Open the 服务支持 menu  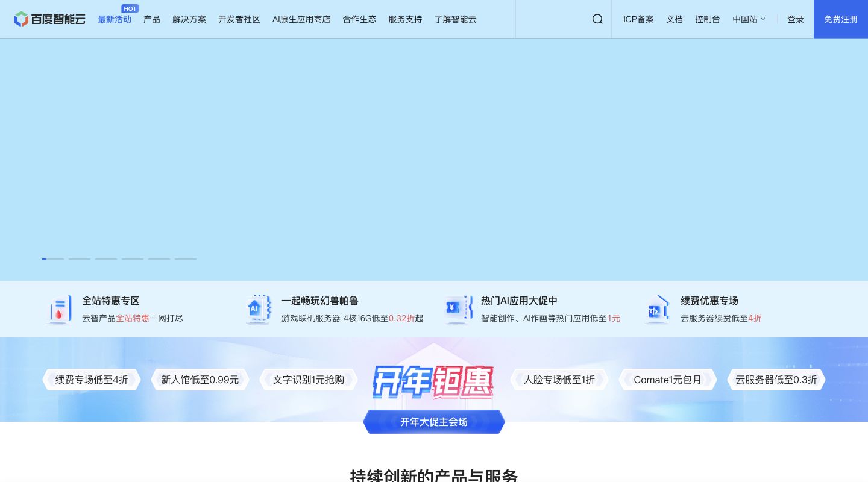tap(405, 19)
